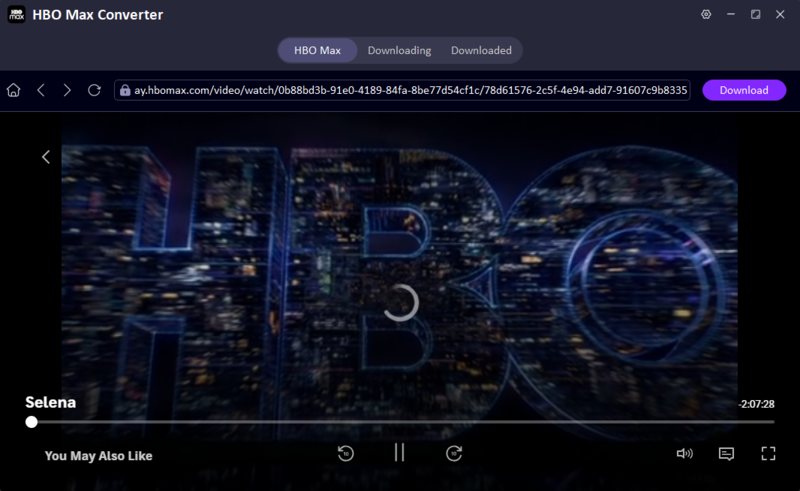
Task: Click the You May Also Like heading
Action: (98, 456)
